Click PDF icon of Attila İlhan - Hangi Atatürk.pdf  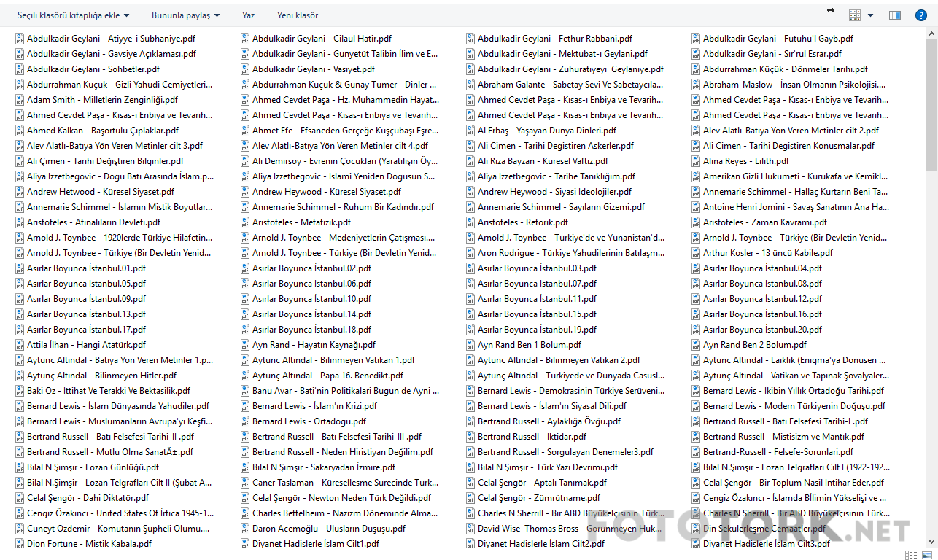pyautogui.click(x=20, y=345)
